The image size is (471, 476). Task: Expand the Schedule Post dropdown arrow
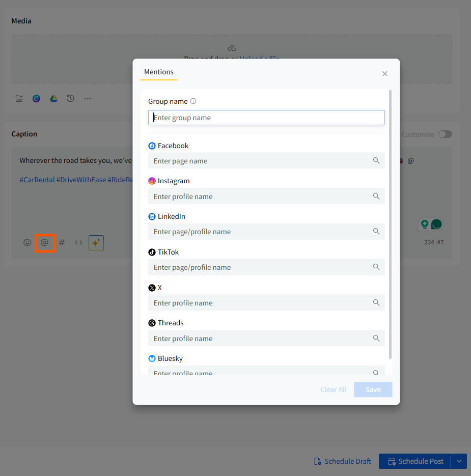[459, 461]
